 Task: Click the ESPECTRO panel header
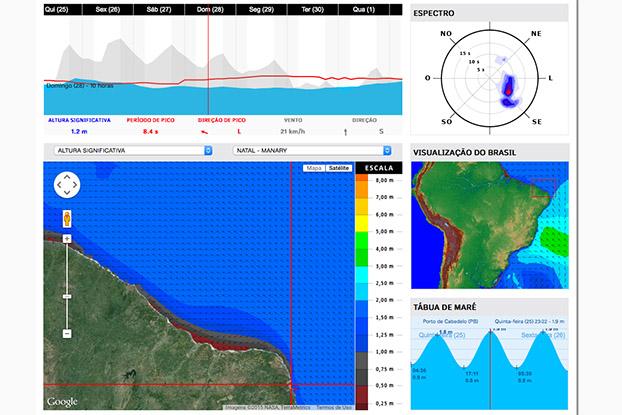click(x=490, y=13)
